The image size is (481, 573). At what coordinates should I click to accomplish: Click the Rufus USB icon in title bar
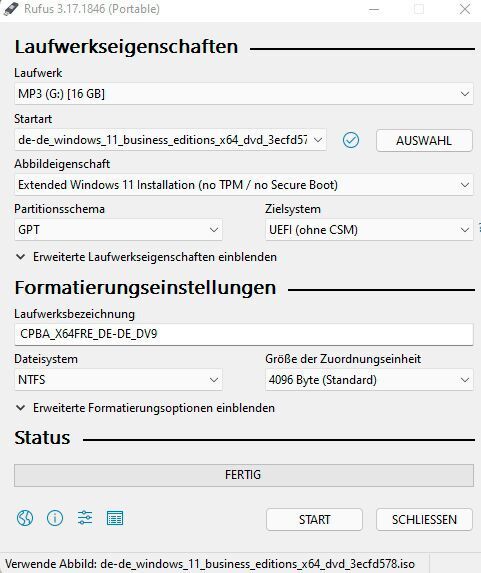point(11,9)
